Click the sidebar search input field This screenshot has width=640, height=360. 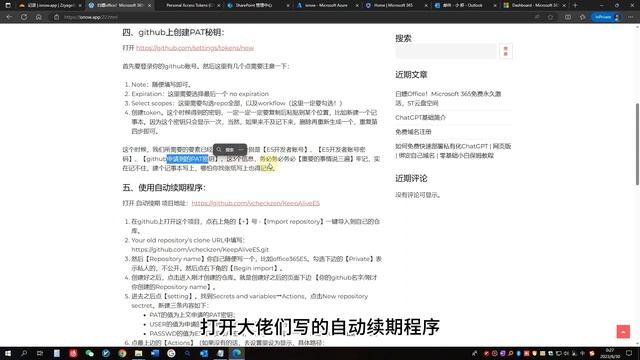point(446,51)
